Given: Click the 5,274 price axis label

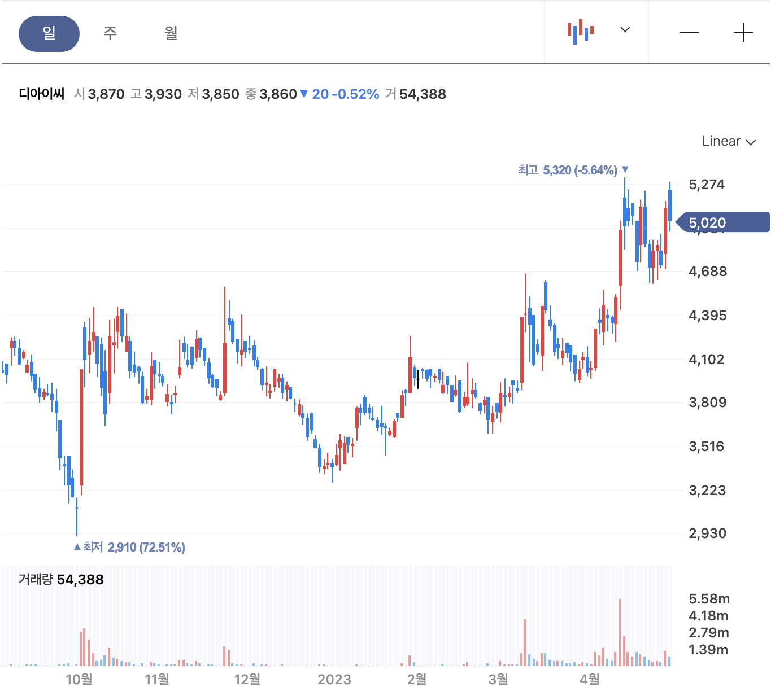Looking at the screenshot, I should 707,185.
